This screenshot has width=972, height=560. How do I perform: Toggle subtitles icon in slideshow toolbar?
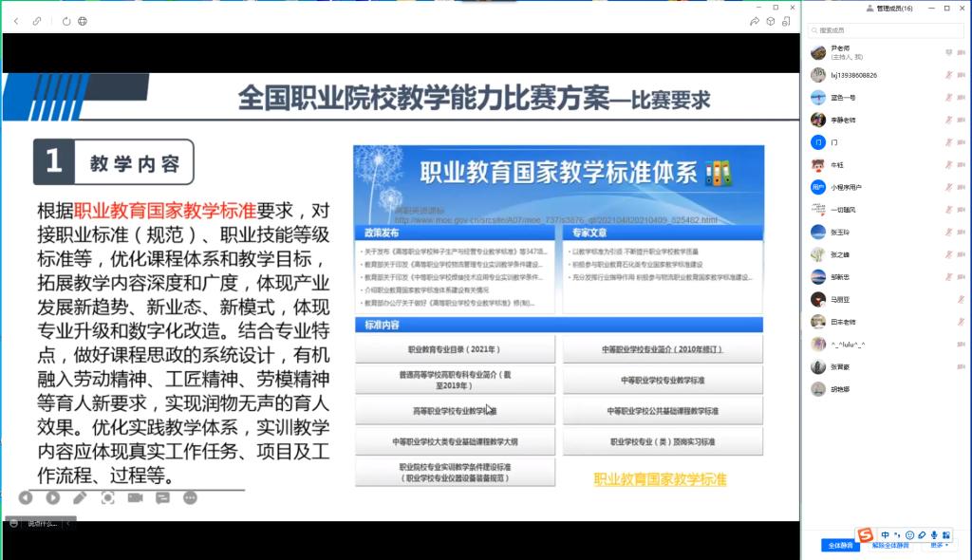pos(162,497)
